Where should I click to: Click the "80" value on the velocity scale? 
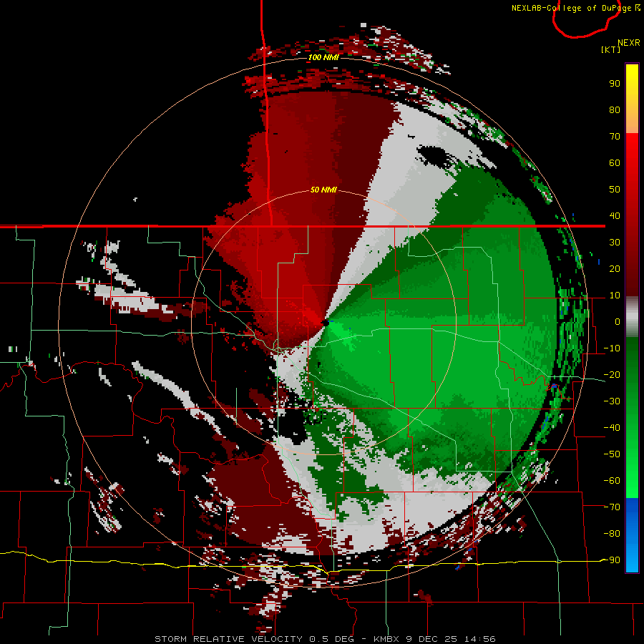(615, 110)
